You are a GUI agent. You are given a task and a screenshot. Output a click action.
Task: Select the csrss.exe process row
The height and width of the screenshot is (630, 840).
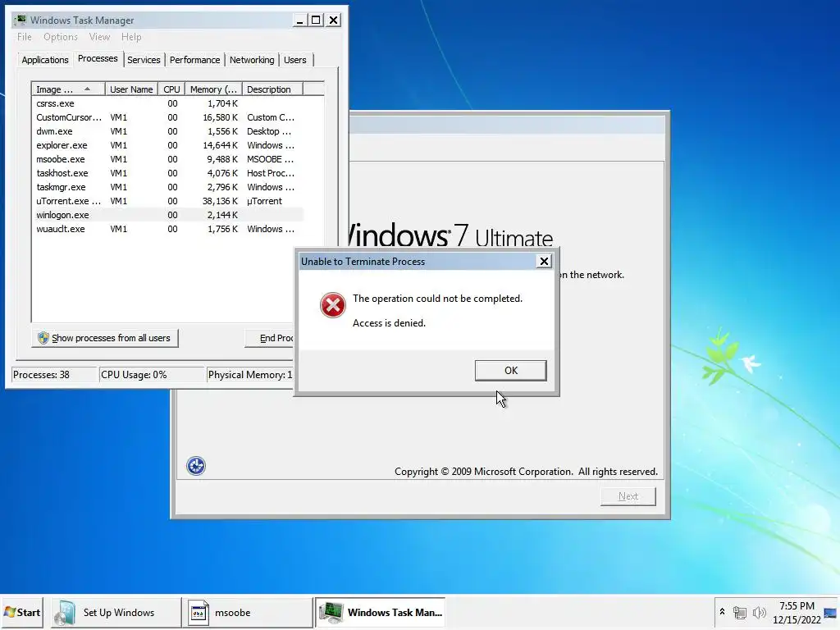pos(167,103)
